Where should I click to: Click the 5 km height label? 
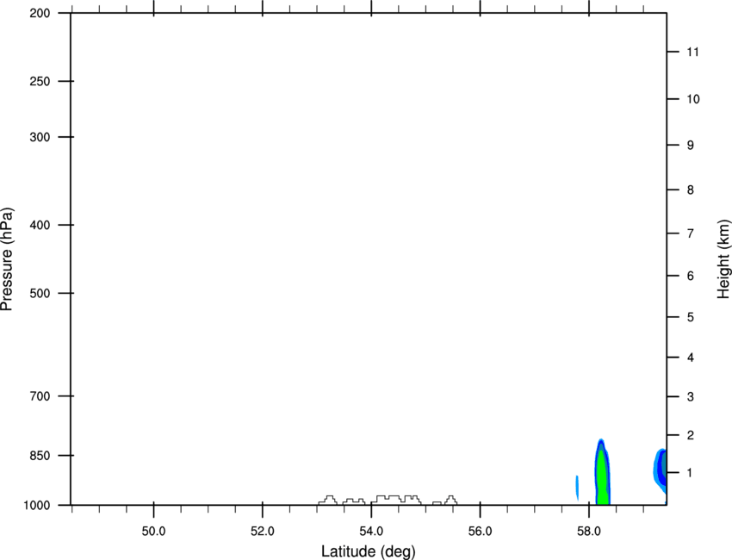(x=691, y=317)
